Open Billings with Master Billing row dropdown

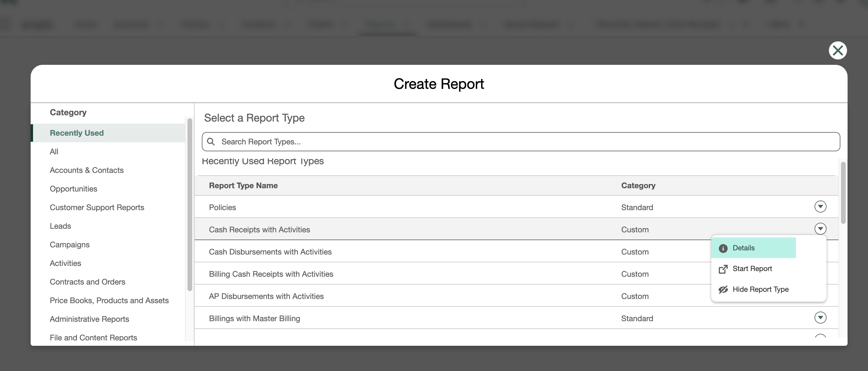[x=820, y=318]
